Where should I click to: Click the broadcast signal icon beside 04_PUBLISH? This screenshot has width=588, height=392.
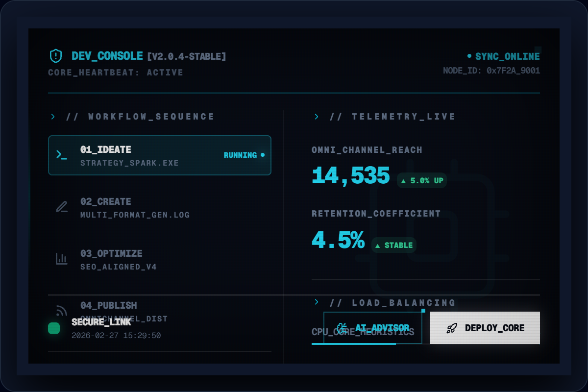tap(61, 311)
